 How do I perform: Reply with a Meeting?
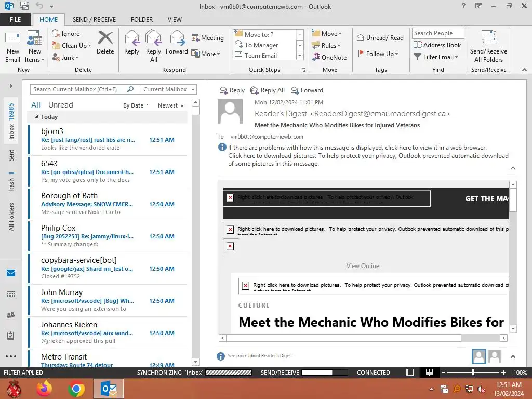pos(208,38)
